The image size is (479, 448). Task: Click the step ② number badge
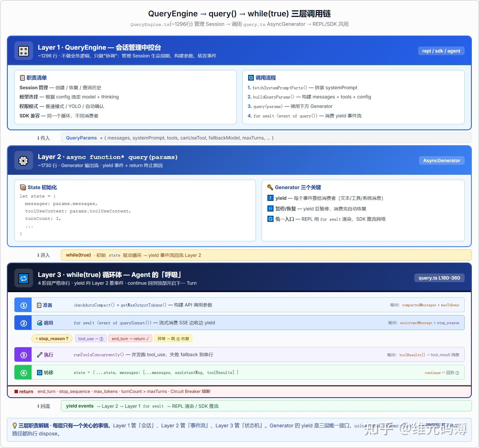[x=24, y=323]
